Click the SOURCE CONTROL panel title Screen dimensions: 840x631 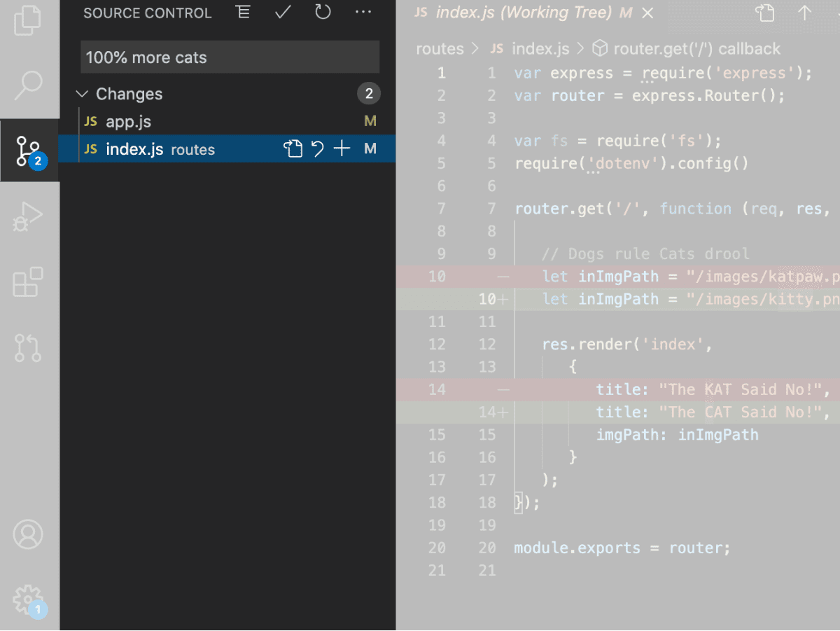click(147, 13)
